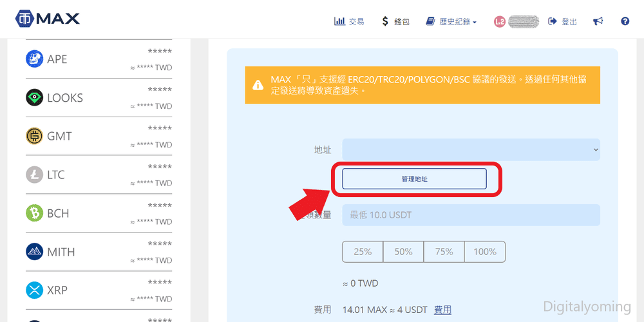
Task: Click the Lv2 account level badge
Action: click(x=500, y=22)
